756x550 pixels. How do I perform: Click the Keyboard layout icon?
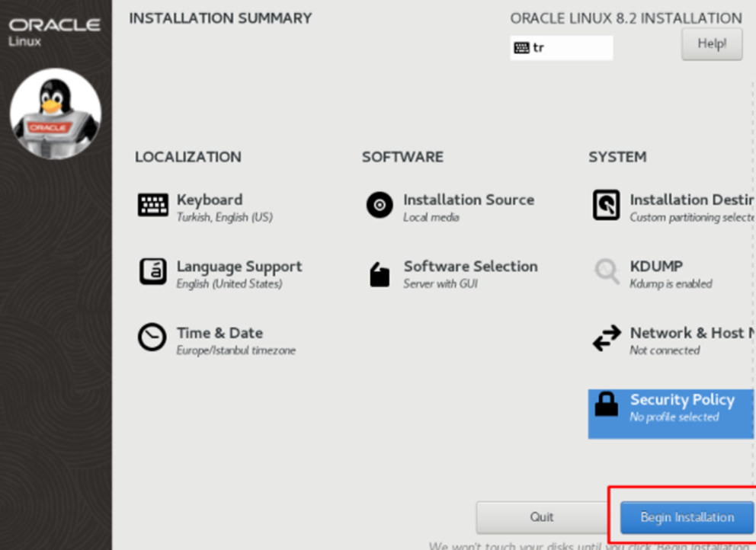point(152,205)
